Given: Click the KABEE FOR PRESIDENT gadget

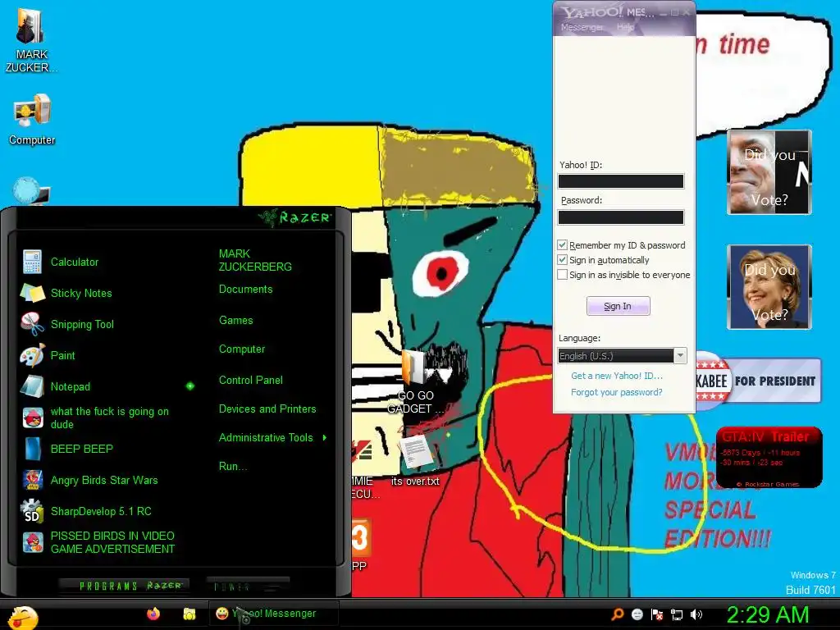Looking at the screenshot, I should tap(759, 381).
